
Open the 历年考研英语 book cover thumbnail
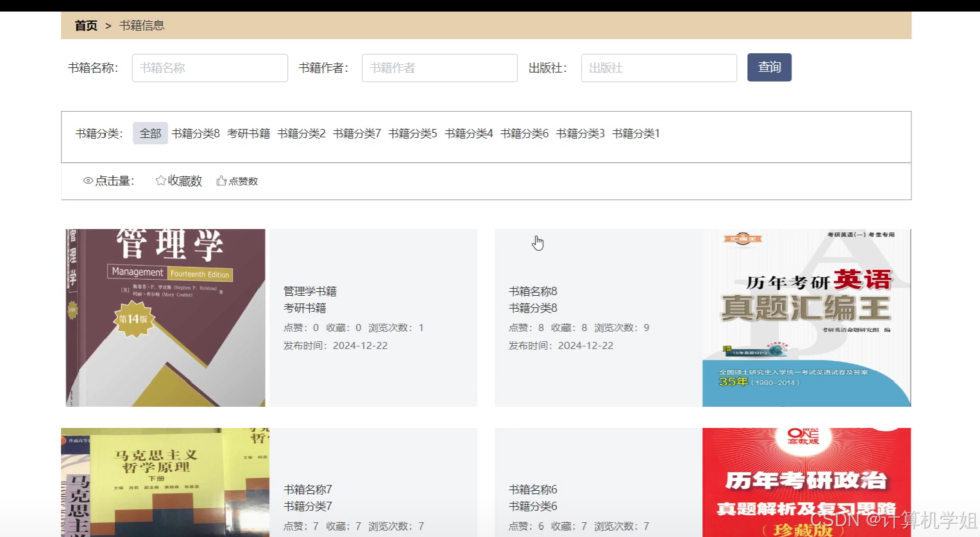[806, 318]
